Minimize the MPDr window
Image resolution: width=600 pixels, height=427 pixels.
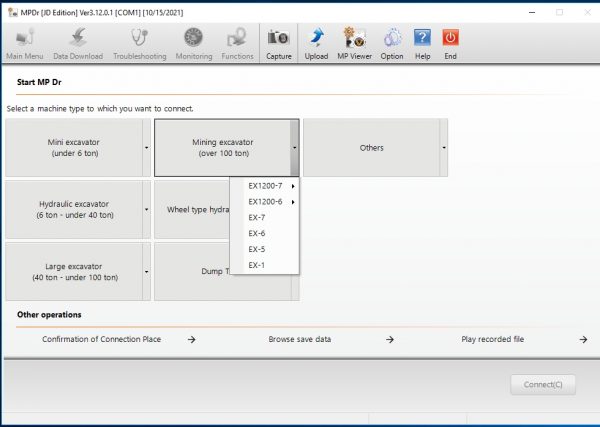pyautogui.click(x=532, y=13)
